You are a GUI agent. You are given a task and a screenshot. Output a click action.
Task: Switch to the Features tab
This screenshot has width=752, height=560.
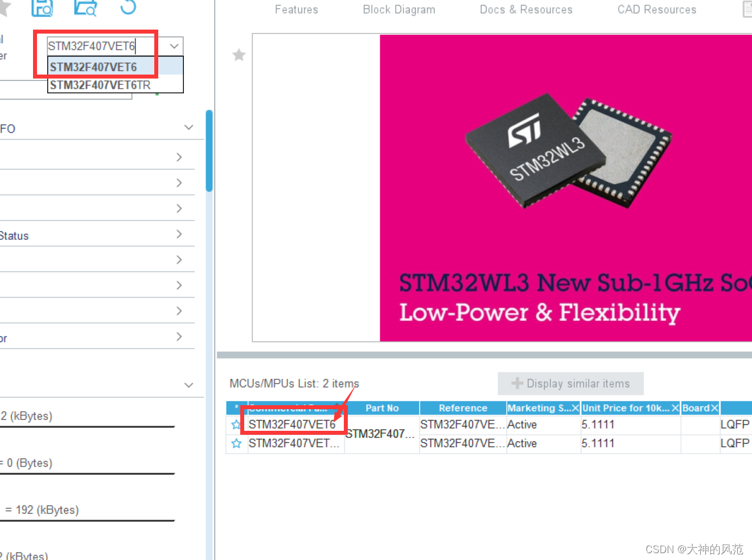click(297, 10)
